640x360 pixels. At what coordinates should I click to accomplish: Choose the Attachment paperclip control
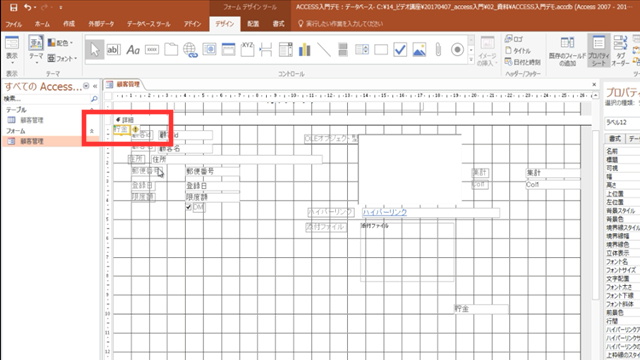(x=438, y=50)
